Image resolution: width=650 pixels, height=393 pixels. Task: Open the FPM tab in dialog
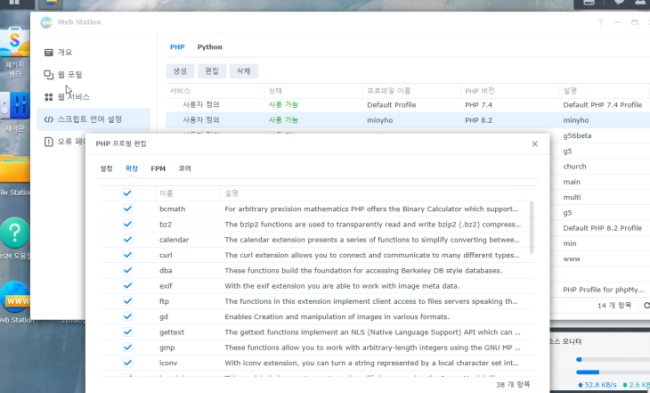158,168
